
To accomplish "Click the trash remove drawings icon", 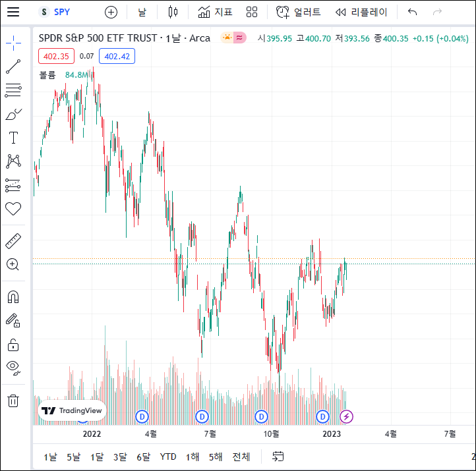I will (x=13, y=401).
